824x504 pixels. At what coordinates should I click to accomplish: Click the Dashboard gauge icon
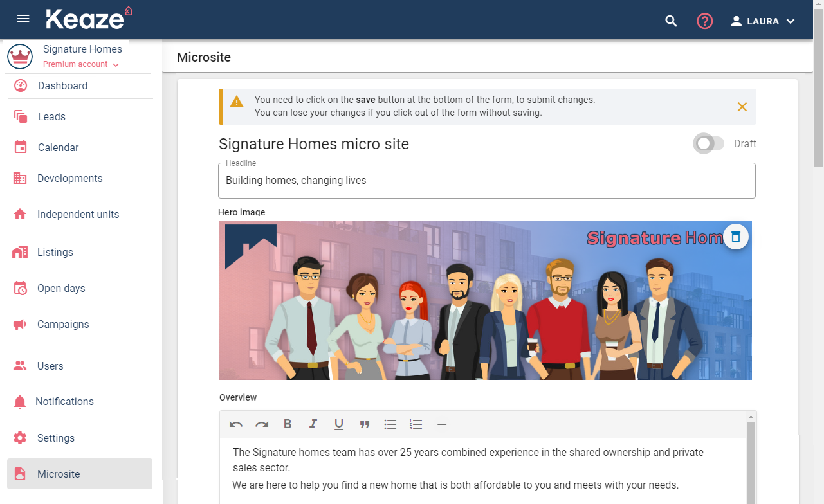(x=20, y=85)
